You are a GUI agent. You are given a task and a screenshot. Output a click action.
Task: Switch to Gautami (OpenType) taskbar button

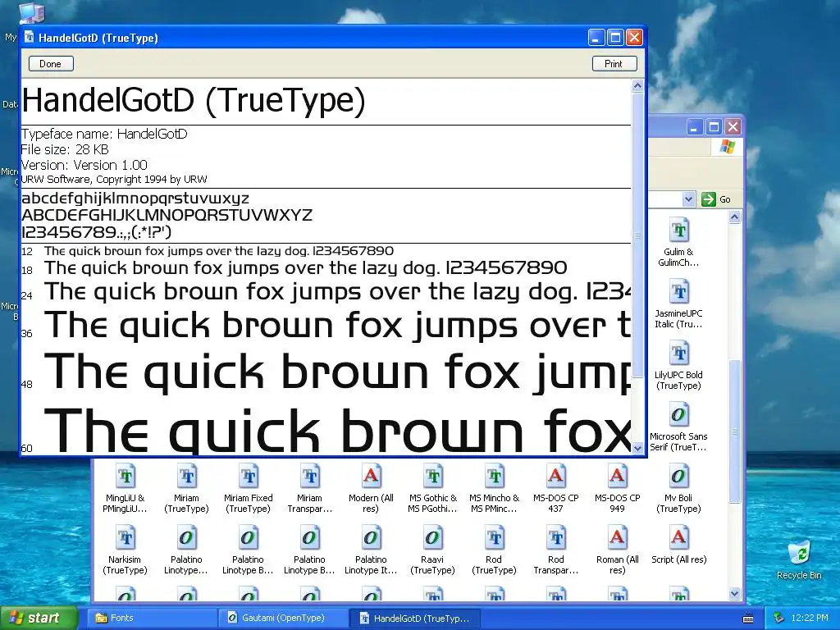pos(283,619)
